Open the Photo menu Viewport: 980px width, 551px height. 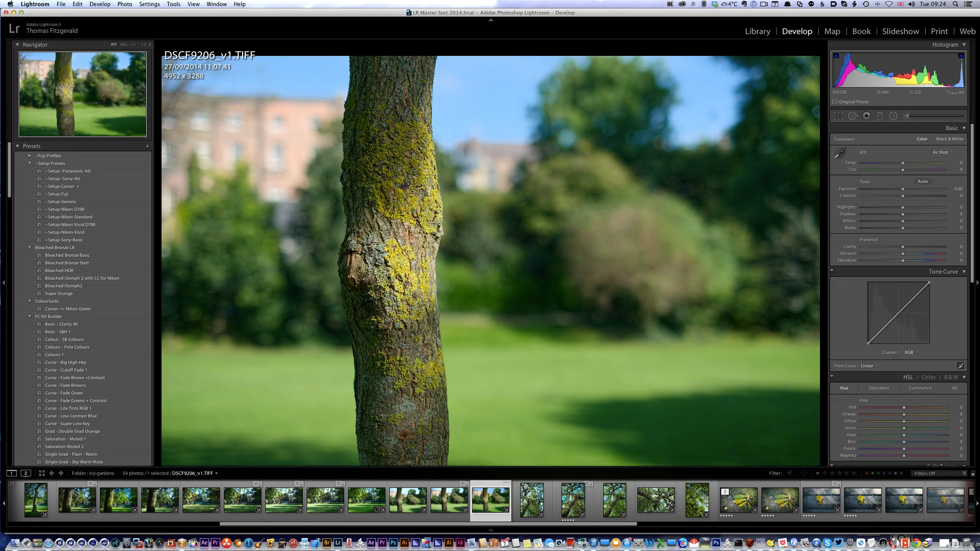point(125,4)
